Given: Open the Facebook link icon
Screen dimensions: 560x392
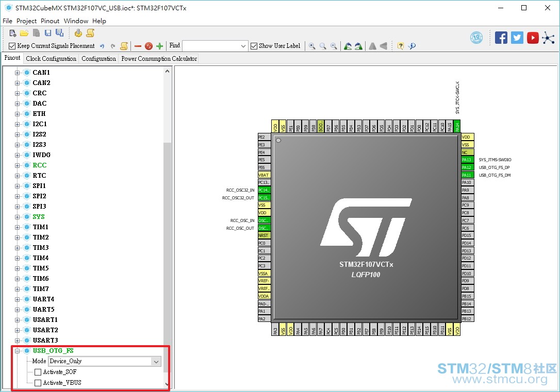Looking at the screenshot, I should click(x=501, y=38).
